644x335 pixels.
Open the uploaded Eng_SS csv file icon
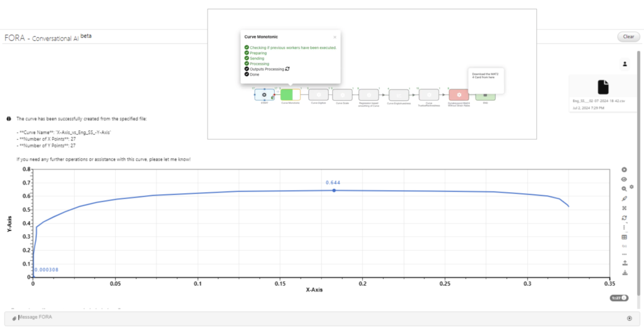click(x=603, y=87)
